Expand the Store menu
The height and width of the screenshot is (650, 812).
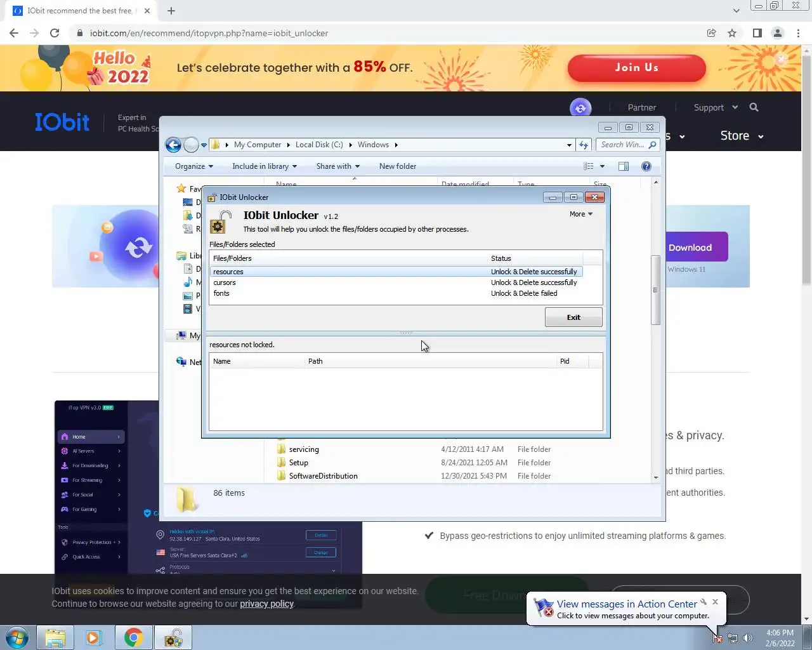tap(742, 135)
